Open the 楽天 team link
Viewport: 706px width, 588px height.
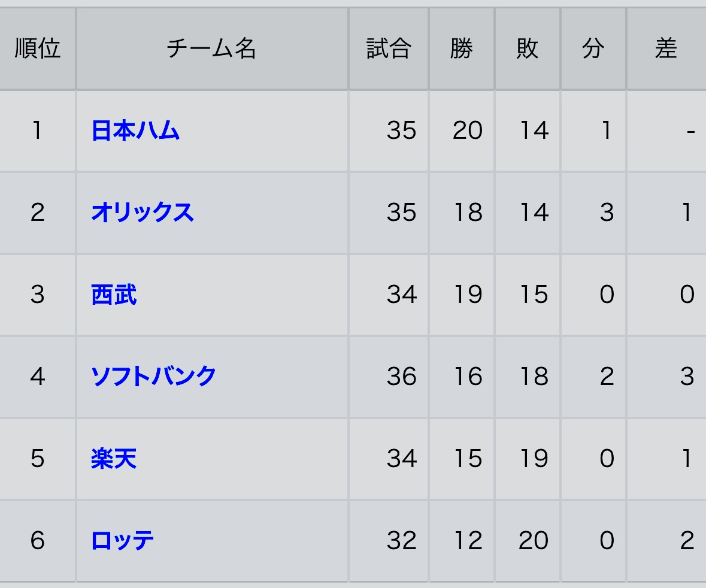[114, 459]
